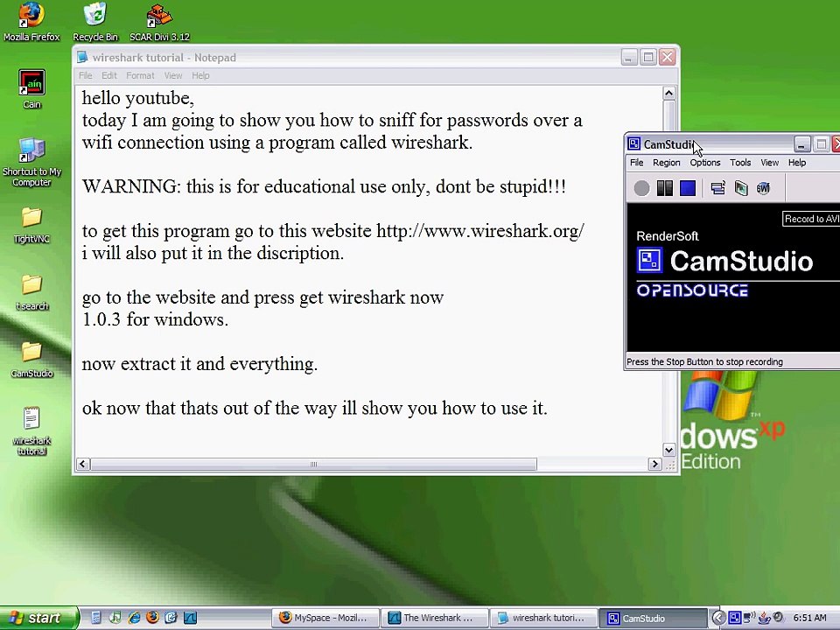Click the Windows start button
The height and width of the screenshot is (630, 840).
point(38,618)
